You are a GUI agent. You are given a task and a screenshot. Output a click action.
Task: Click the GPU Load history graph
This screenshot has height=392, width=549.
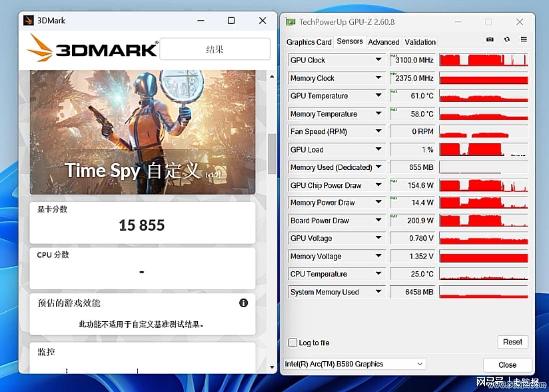[x=484, y=149]
